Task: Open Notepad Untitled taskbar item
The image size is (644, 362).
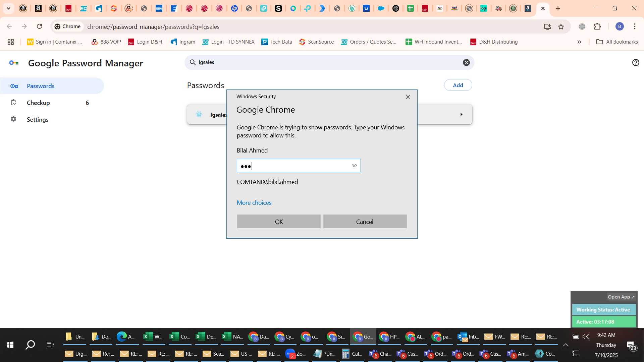Action: coord(324,354)
